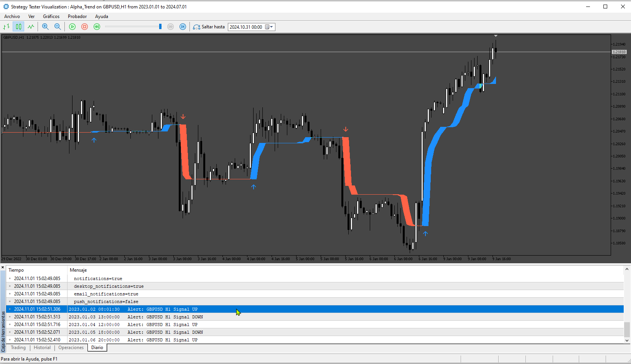Screen dimensions: 631x364
Task: Open the Ayuda menu
Action: (x=102, y=16)
